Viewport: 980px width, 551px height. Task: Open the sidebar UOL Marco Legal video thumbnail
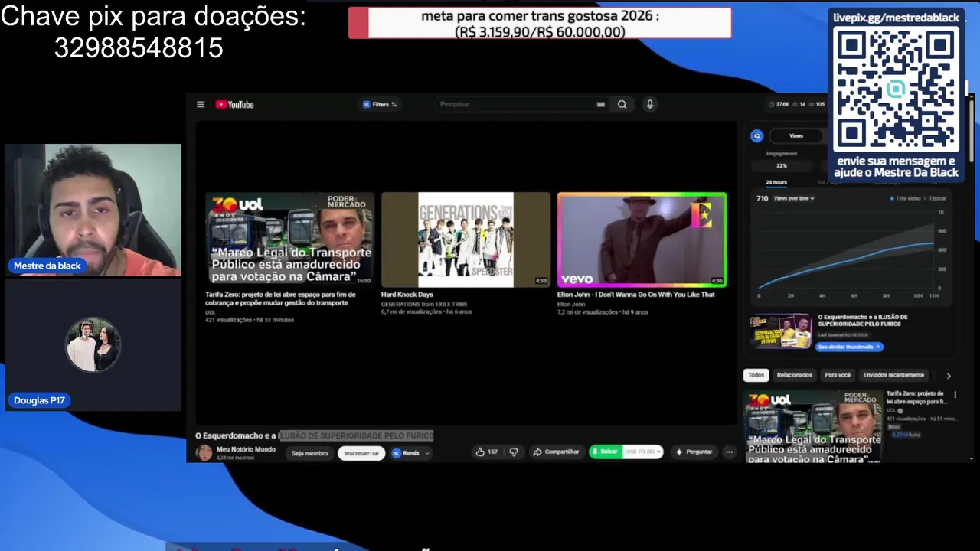pos(813,426)
